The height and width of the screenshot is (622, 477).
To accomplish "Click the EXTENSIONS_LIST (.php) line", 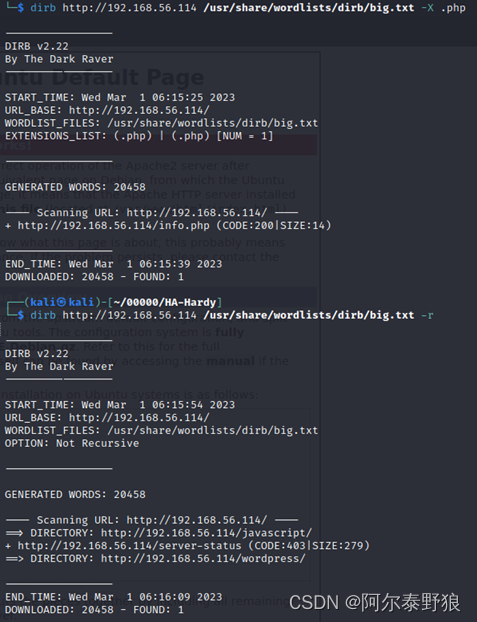I will [139, 136].
